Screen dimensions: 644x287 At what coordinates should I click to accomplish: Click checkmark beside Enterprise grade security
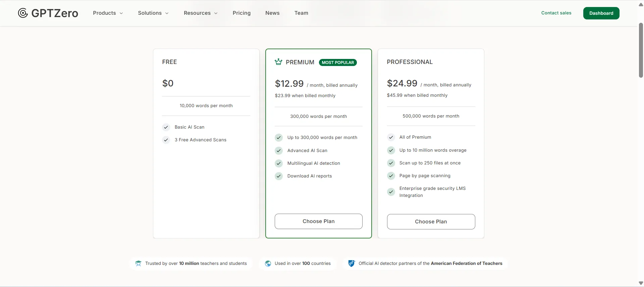pyautogui.click(x=391, y=192)
